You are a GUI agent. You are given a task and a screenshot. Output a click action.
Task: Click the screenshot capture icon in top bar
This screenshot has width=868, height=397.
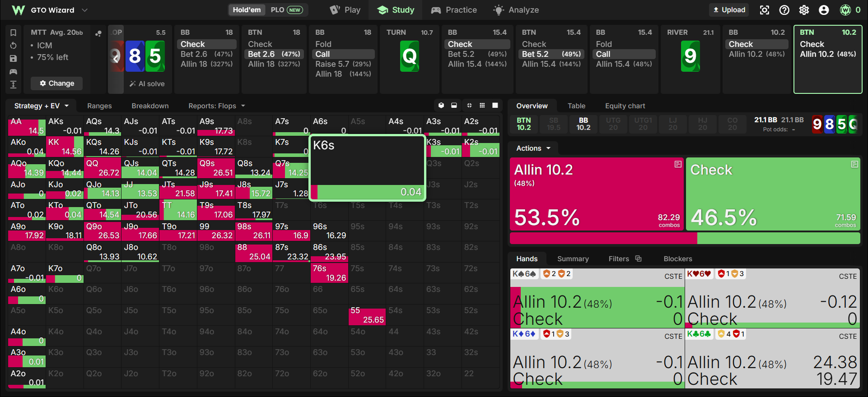765,10
